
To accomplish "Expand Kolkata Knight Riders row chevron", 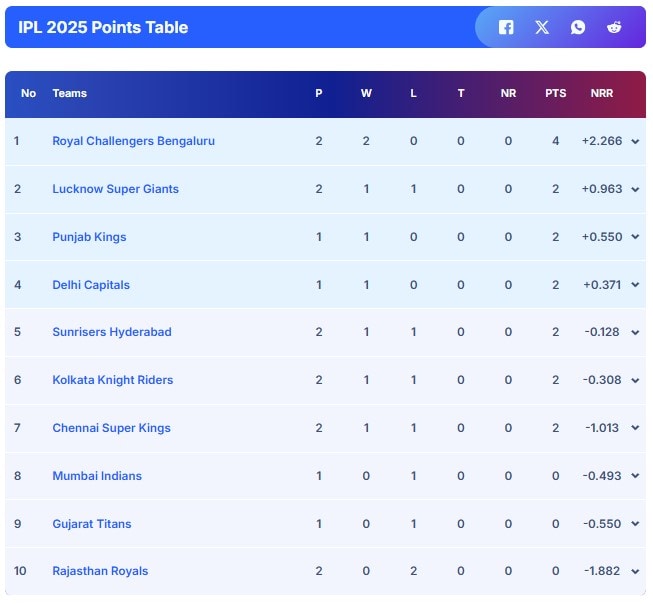I will pyautogui.click(x=635, y=380).
